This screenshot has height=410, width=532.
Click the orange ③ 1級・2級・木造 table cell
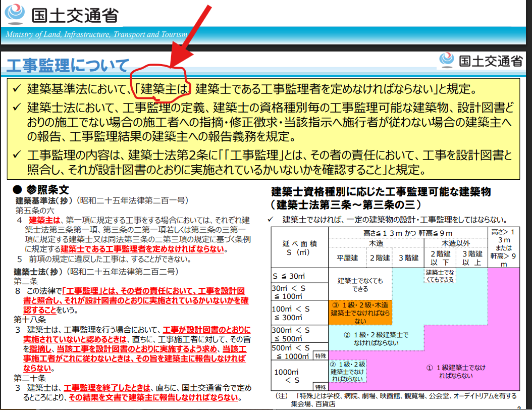(360, 313)
